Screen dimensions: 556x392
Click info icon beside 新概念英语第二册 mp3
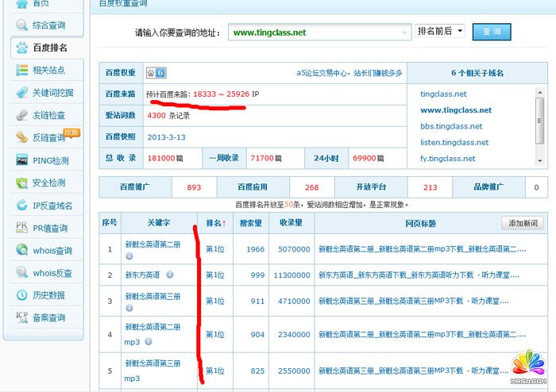[x=149, y=341]
